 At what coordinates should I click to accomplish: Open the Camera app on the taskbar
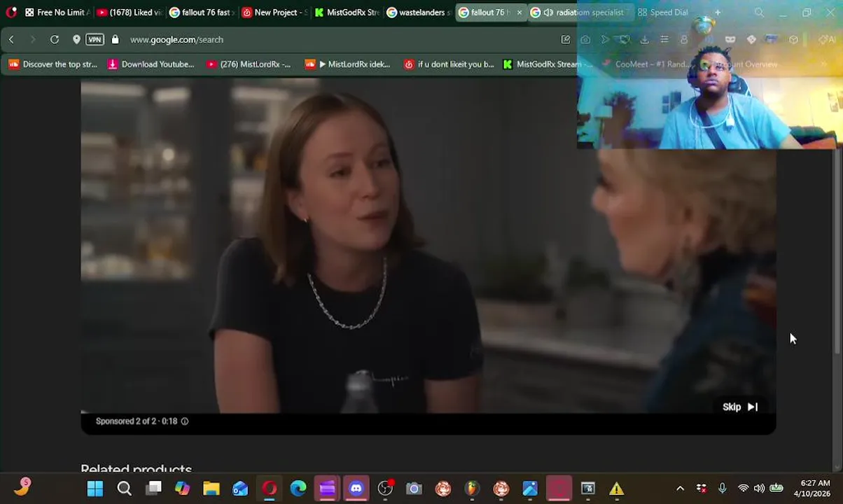click(x=414, y=489)
